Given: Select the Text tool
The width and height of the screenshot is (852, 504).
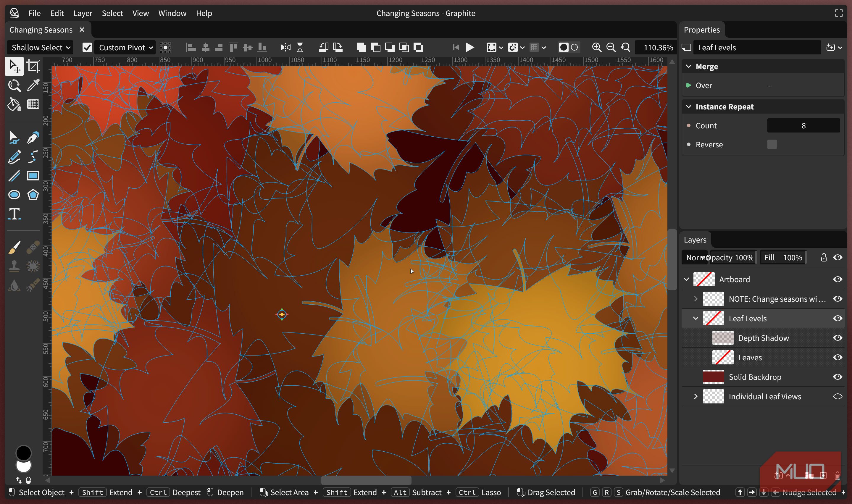Looking at the screenshot, I should point(14,214).
